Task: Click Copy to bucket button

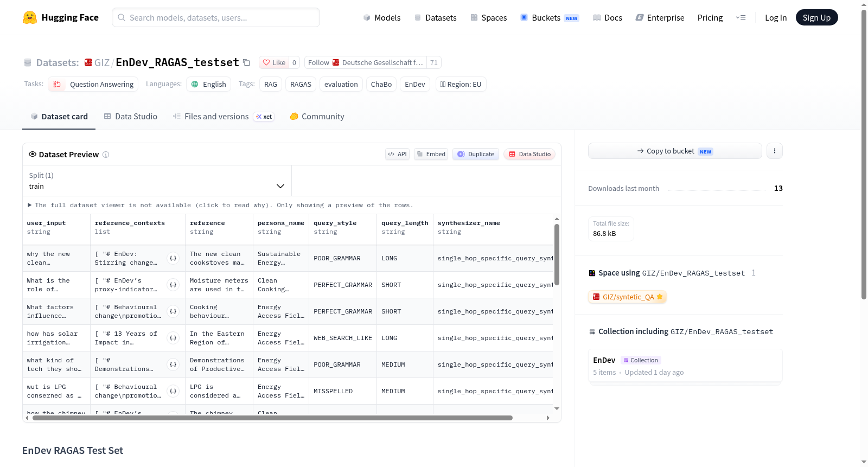Action: click(675, 151)
